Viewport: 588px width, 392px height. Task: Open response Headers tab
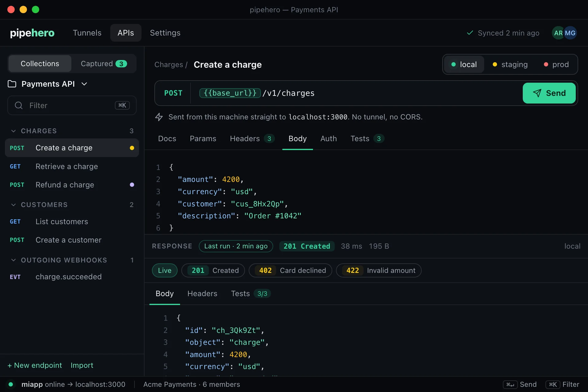202,294
